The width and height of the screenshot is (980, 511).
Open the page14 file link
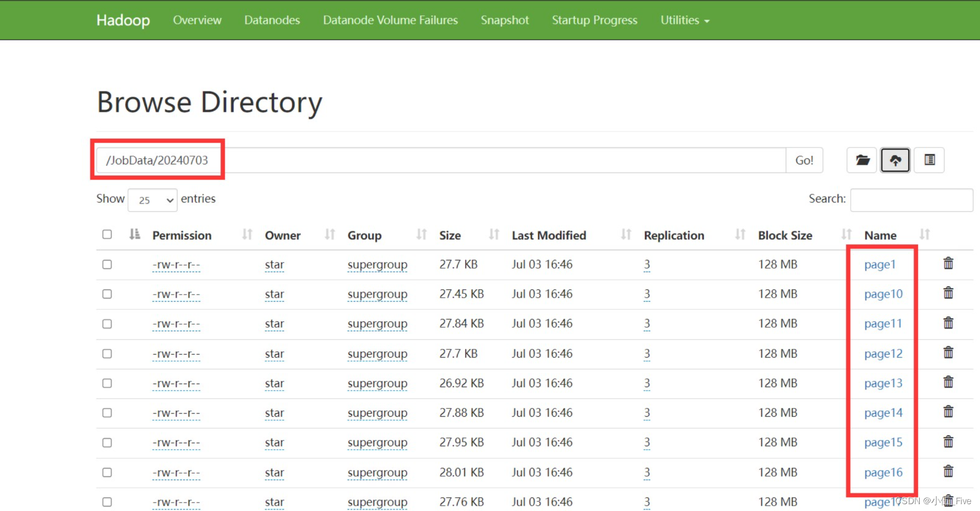pos(883,413)
